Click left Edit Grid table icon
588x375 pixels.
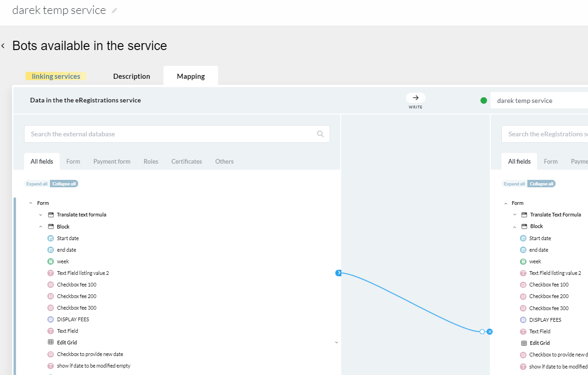tap(50, 343)
